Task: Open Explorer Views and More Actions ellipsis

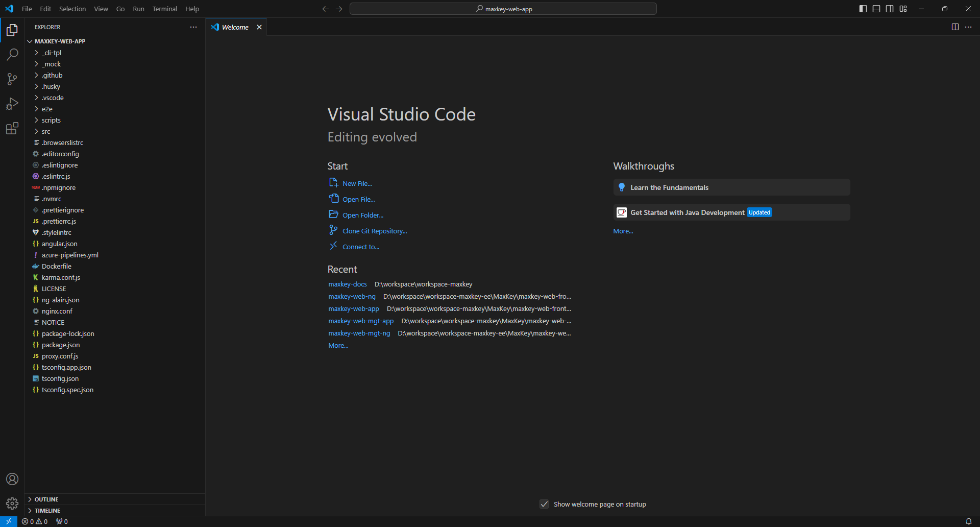Action: (x=193, y=27)
